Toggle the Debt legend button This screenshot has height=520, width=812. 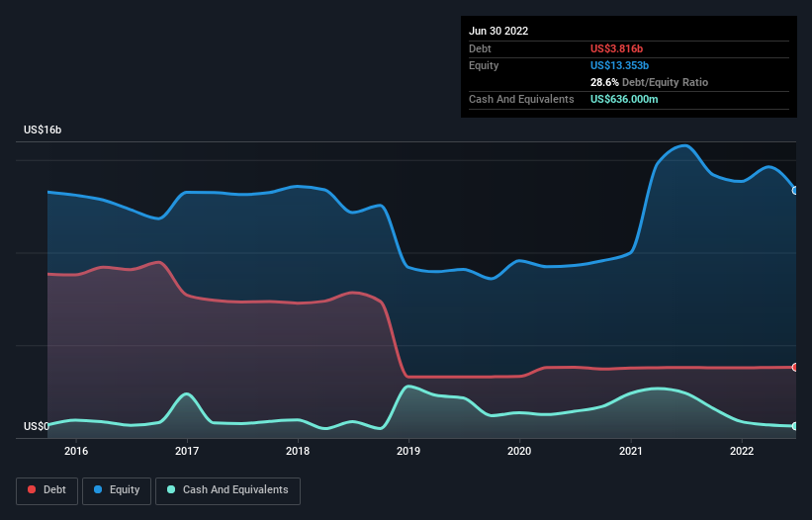[x=46, y=490]
